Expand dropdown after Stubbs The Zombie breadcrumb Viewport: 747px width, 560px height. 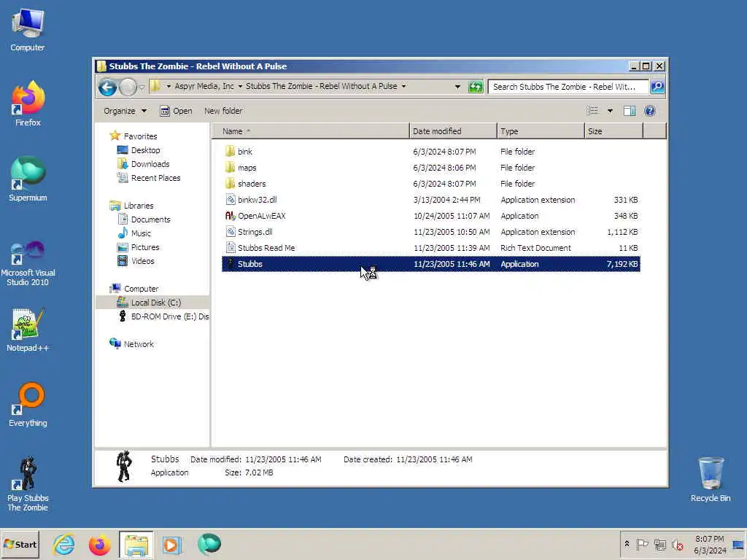click(403, 86)
